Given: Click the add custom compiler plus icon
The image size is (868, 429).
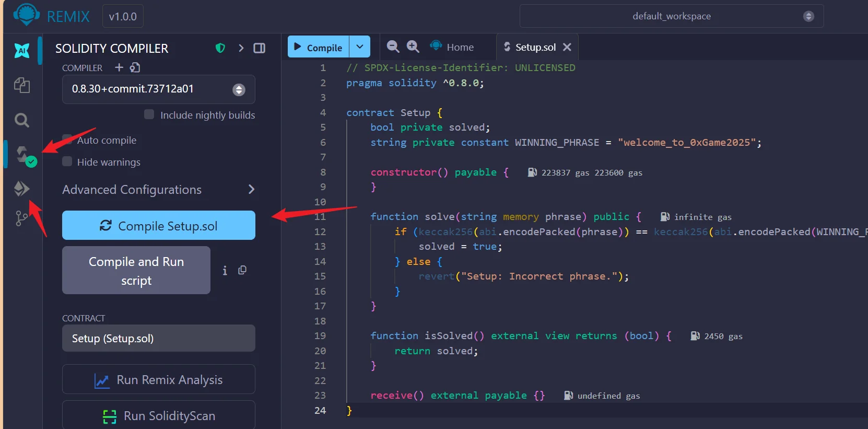Looking at the screenshot, I should [x=119, y=67].
